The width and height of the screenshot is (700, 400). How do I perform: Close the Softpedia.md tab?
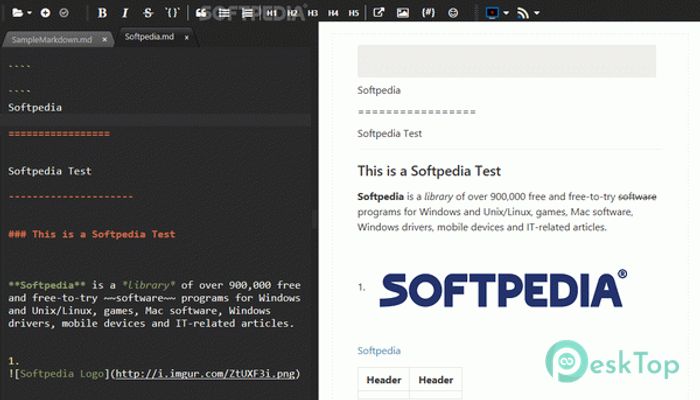[x=187, y=38]
